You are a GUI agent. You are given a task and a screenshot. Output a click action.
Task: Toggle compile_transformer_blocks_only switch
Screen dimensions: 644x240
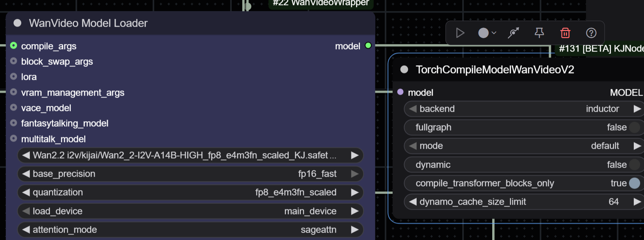(635, 183)
